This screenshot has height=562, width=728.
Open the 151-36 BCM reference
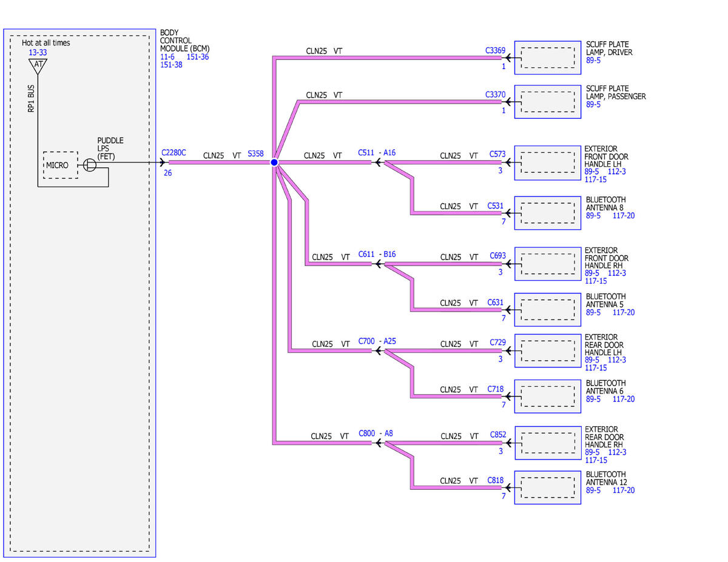tap(198, 57)
